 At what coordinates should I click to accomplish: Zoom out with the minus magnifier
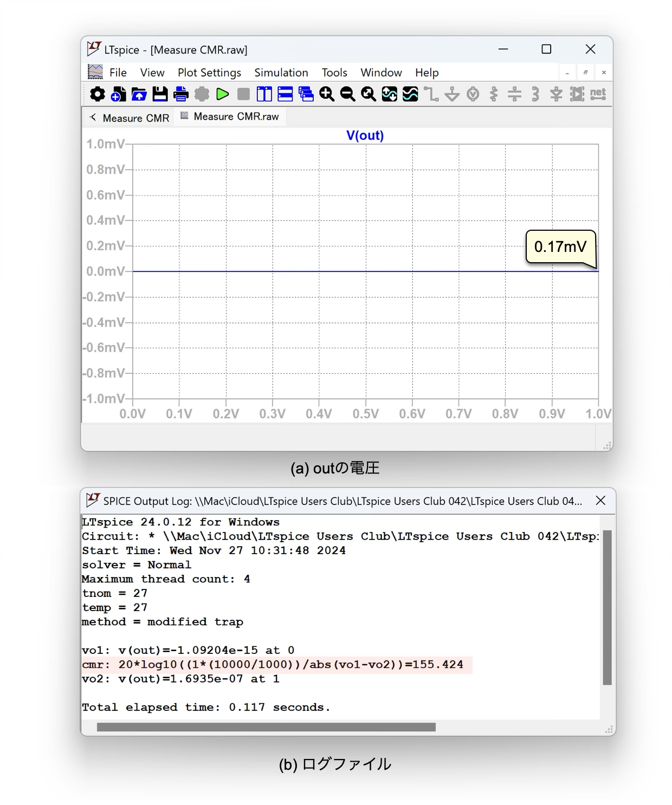point(347,94)
